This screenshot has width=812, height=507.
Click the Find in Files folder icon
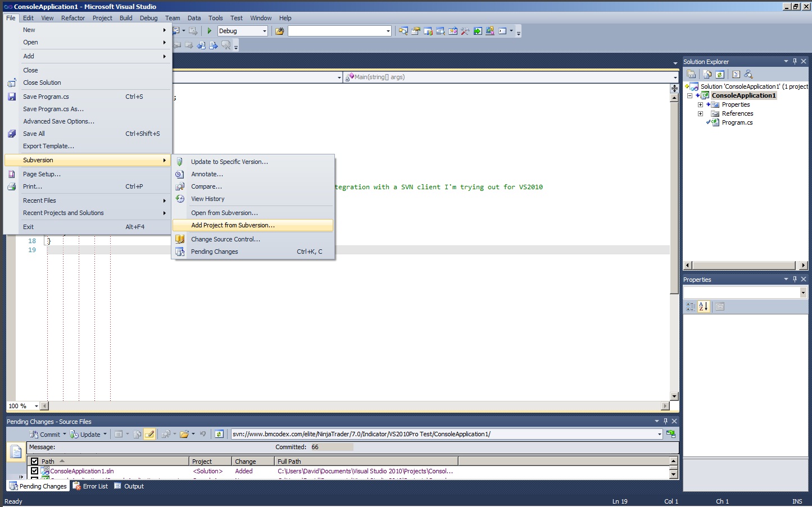pyautogui.click(x=279, y=31)
